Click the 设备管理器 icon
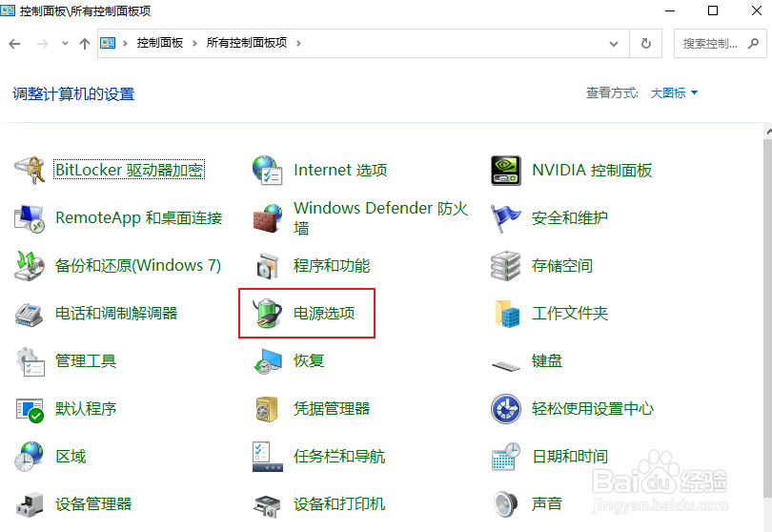 click(x=30, y=504)
